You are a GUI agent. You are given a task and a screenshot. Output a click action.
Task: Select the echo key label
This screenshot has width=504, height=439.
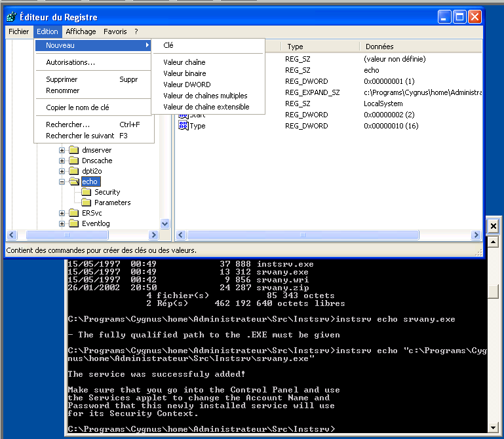(x=90, y=181)
